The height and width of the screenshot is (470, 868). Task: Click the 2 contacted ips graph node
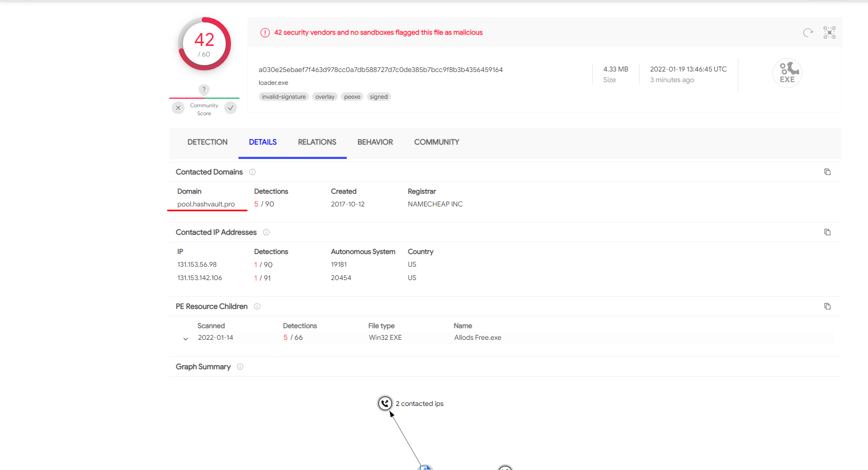click(x=385, y=403)
